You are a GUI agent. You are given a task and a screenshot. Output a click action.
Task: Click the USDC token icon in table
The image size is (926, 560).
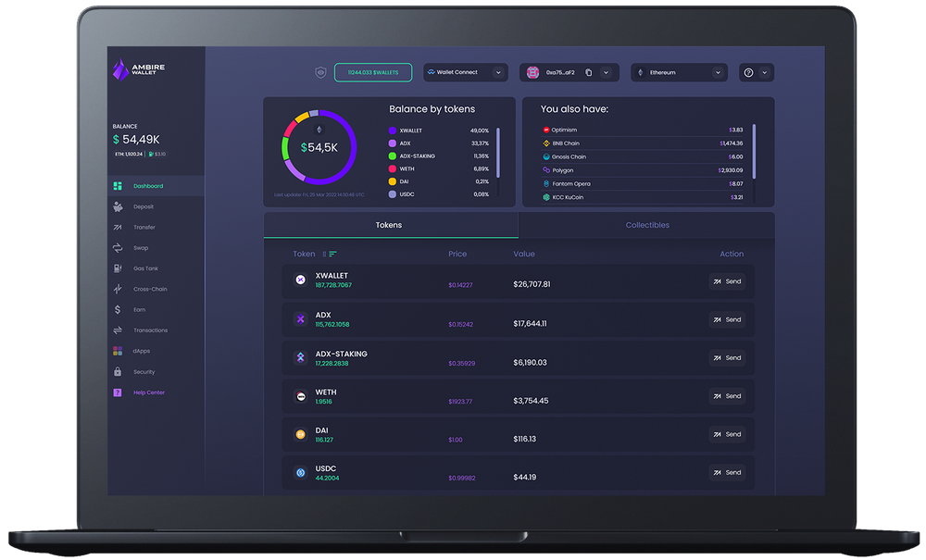pos(301,473)
